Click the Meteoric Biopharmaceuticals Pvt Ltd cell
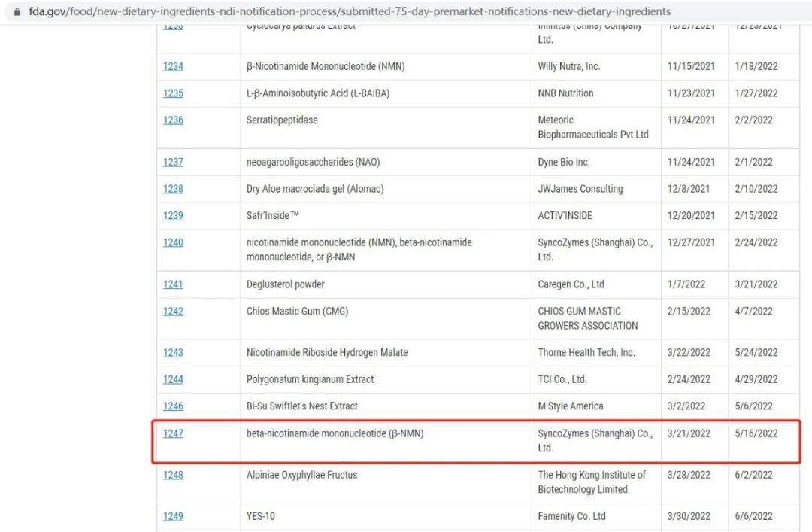Screen dimensions: 812x532 click(596, 128)
